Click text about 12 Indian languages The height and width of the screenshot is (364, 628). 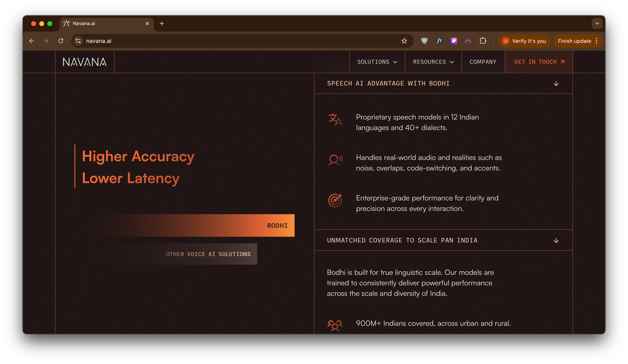[x=417, y=122]
